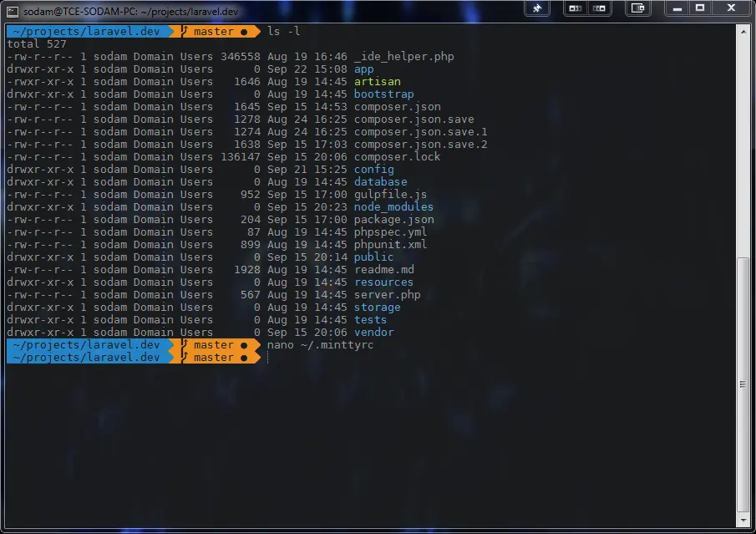Viewport: 756px width, 534px height.
Task: Click the overlapping-windows icon beside the minimize button
Action: [638, 8]
